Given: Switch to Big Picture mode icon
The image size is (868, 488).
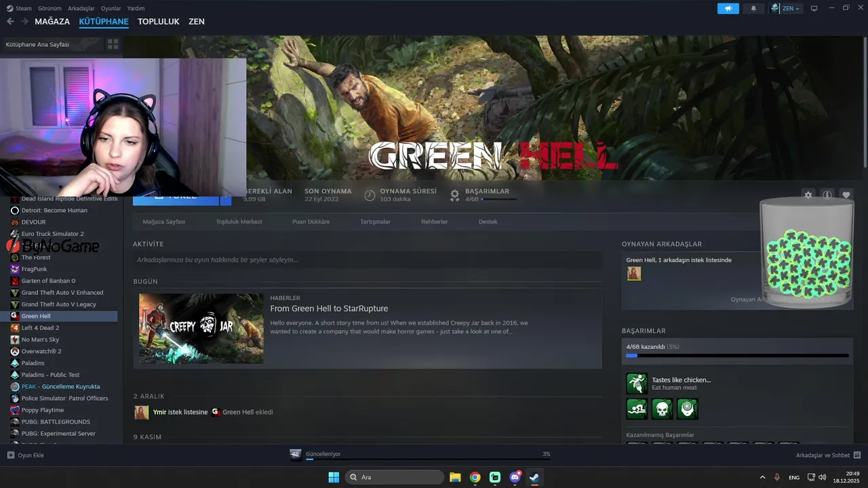Looking at the screenshot, I should (x=814, y=8).
